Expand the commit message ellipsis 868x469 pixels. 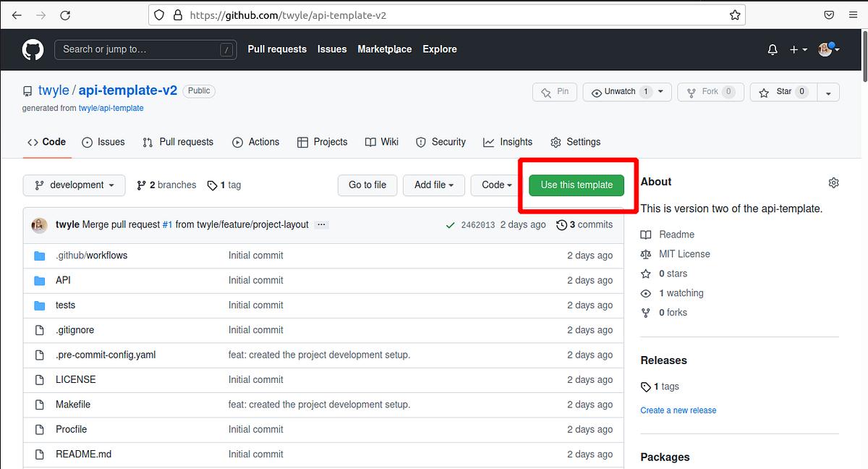pyautogui.click(x=321, y=224)
